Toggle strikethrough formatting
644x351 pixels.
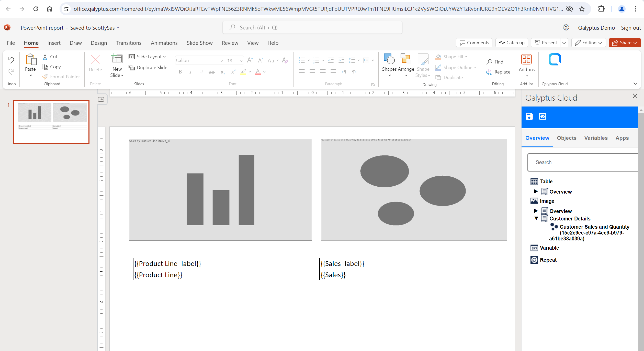(211, 72)
